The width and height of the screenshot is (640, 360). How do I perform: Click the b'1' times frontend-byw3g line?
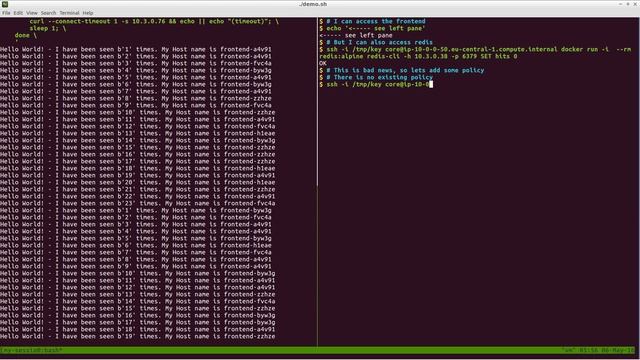pos(136,210)
